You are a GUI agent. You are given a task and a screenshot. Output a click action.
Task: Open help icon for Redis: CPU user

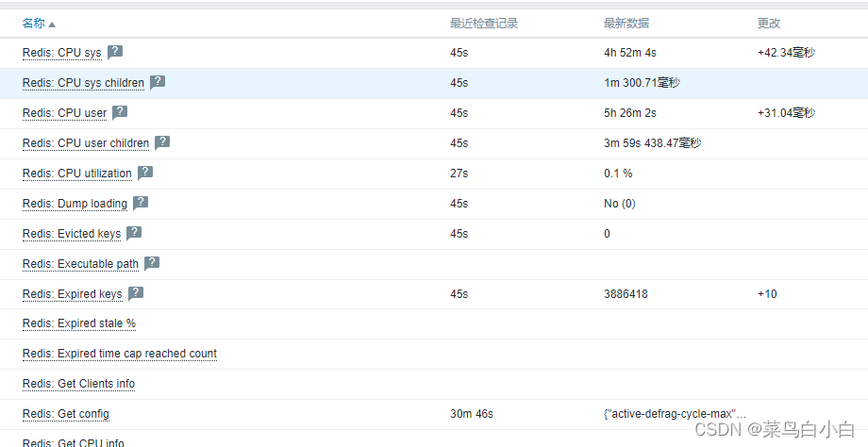pyautogui.click(x=120, y=112)
